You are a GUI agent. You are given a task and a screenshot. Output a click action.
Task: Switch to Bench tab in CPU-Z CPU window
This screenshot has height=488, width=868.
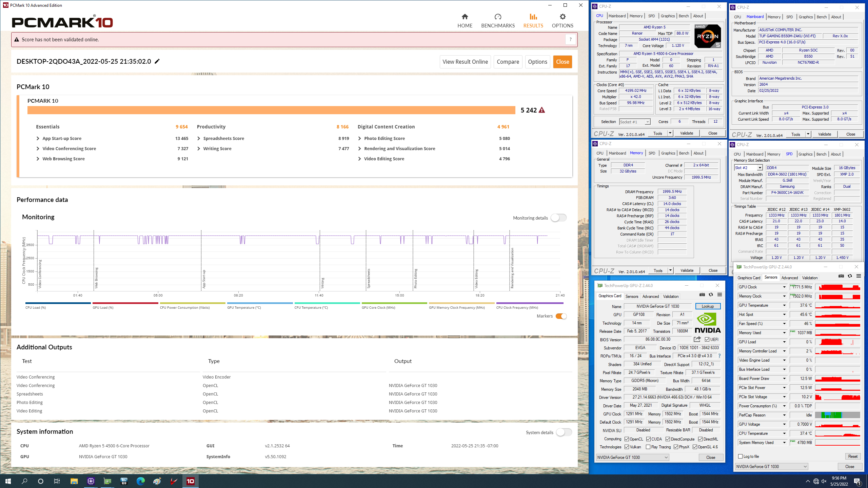click(x=684, y=16)
